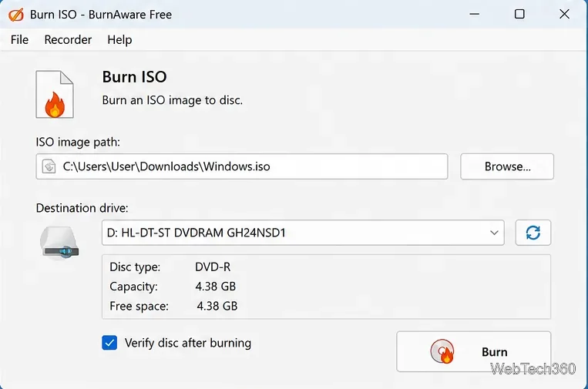Screen dimensions: 588x389
Task: Click the Capacity 4.38 GB value
Action: click(x=215, y=287)
